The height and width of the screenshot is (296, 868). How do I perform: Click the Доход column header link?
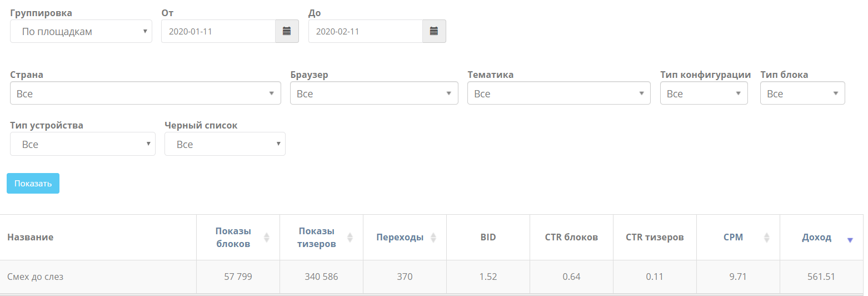click(816, 238)
